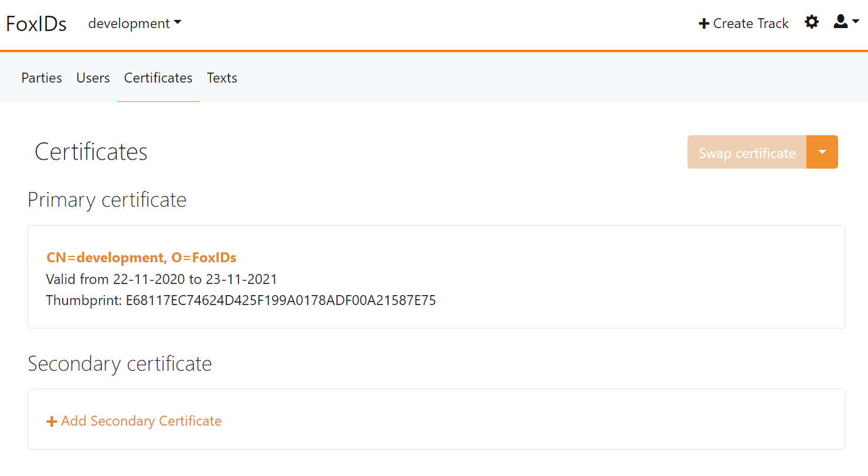Click the person silhouette icon

pos(840,22)
